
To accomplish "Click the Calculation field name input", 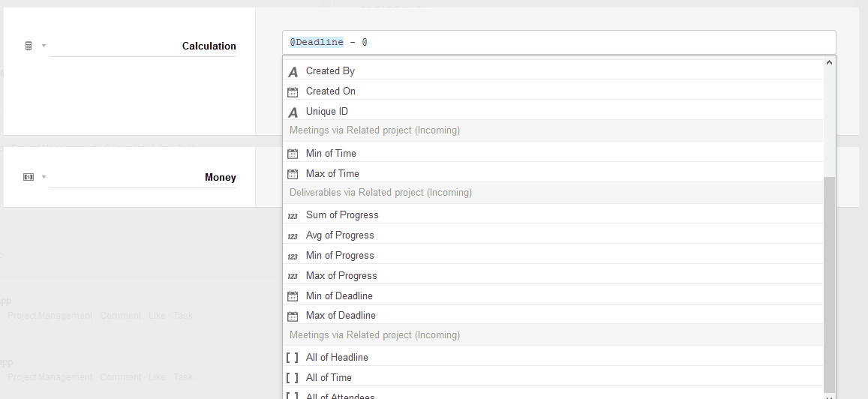I will [143, 46].
